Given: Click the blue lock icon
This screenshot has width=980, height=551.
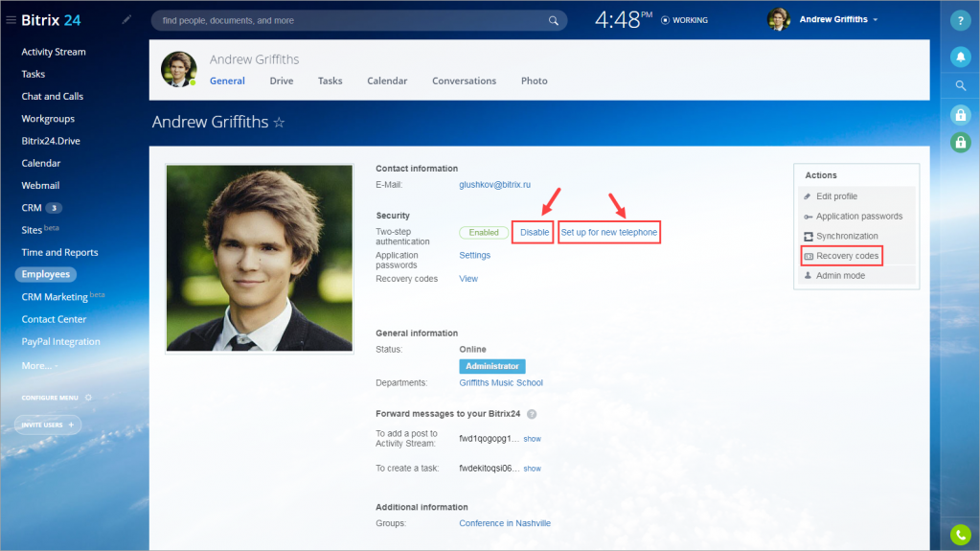Looking at the screenshot, I should (960, 114).
